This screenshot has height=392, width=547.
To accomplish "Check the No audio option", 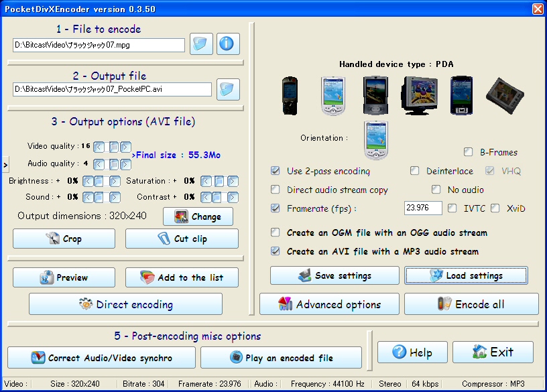I will [436, 190].
